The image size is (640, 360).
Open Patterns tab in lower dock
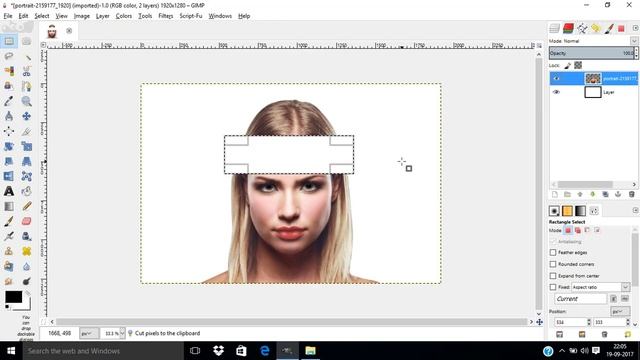click(x=567, y=211)
